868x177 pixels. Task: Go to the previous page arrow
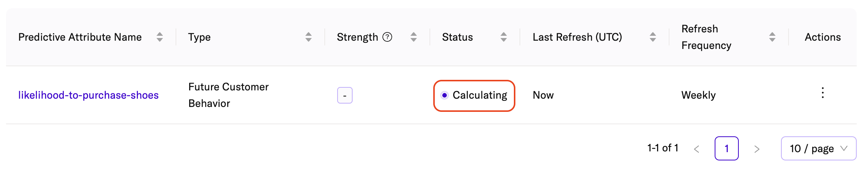pyautogui.click(x=697, y=149)
